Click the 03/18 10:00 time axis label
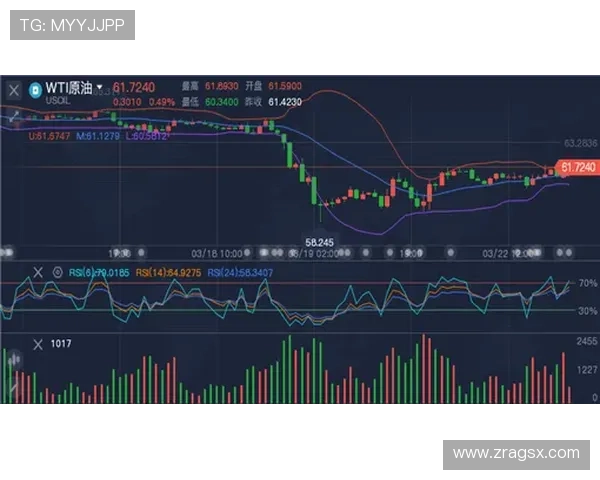The width and height of the screenshot is (600, 480). pos(217,253)
